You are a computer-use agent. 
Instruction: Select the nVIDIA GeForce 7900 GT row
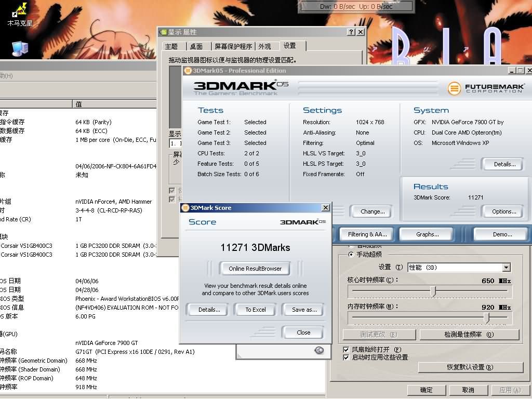pos(107,343)
